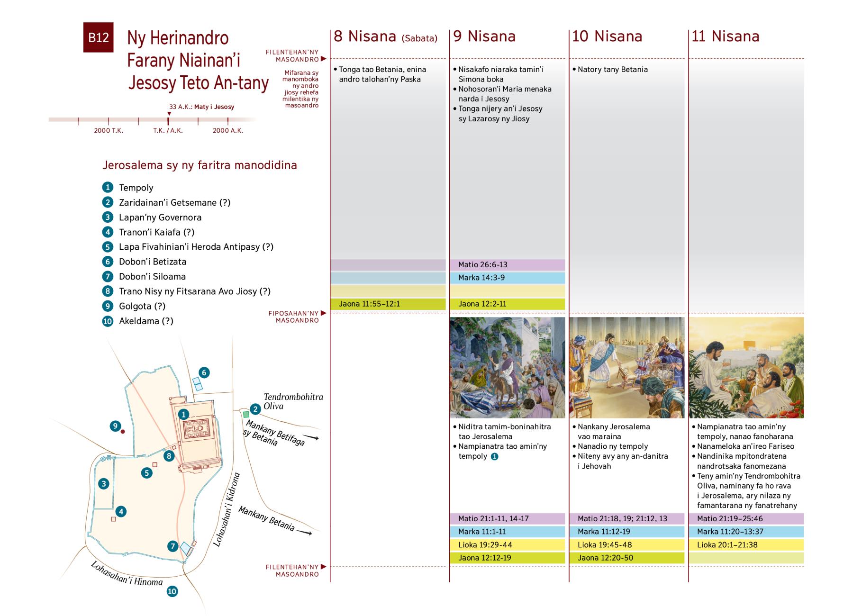Click the B12 chart label badge

[x=98, y=37]
